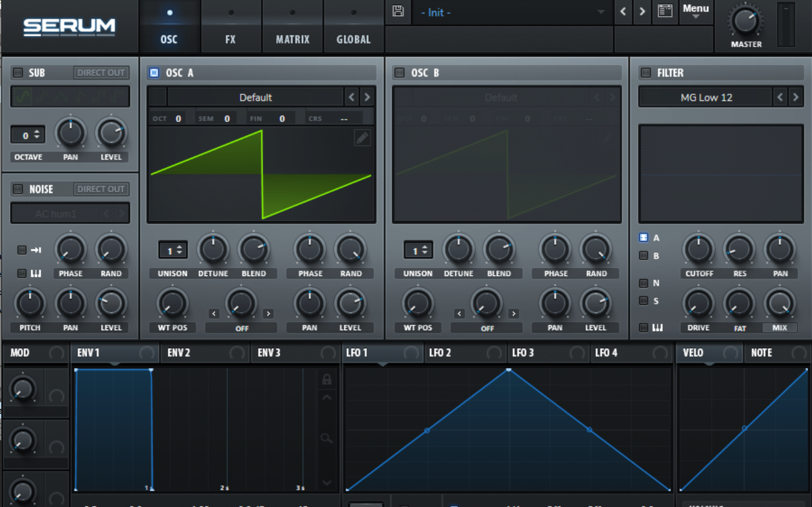Enable the NOISE oscillator

[x=17, y=189]
